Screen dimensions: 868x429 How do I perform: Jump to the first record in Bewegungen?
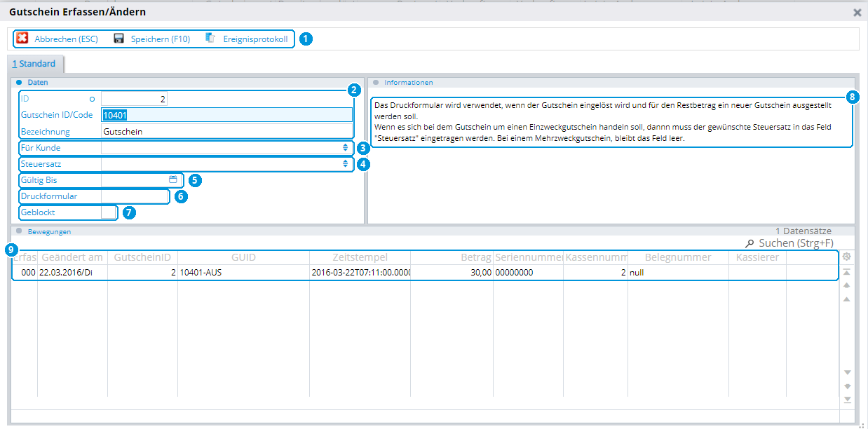[847, 272]
